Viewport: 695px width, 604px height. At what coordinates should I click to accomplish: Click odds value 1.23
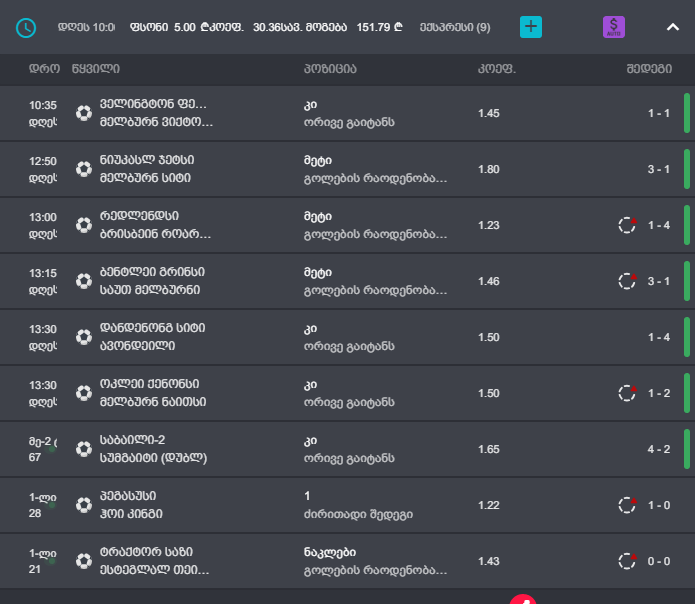[x=489, y=225]
